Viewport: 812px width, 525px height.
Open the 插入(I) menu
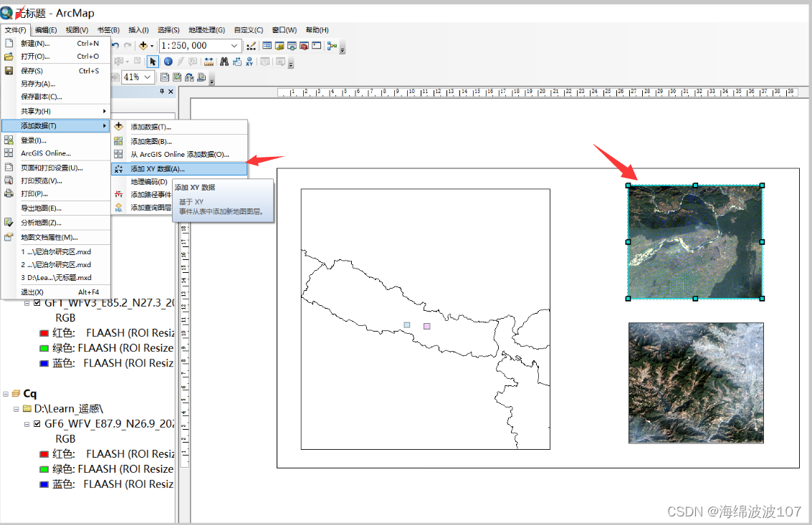(138, 30)
